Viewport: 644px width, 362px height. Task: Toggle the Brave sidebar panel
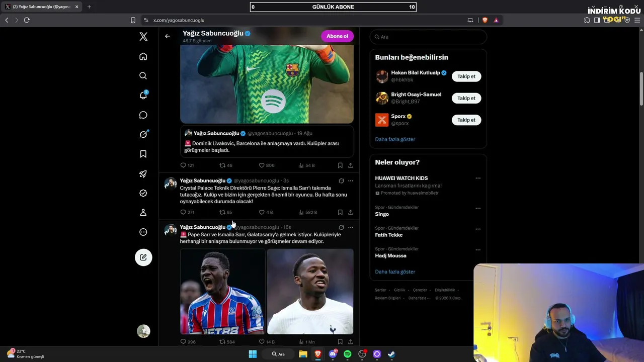pyautogui.click(x=597, y=20)
